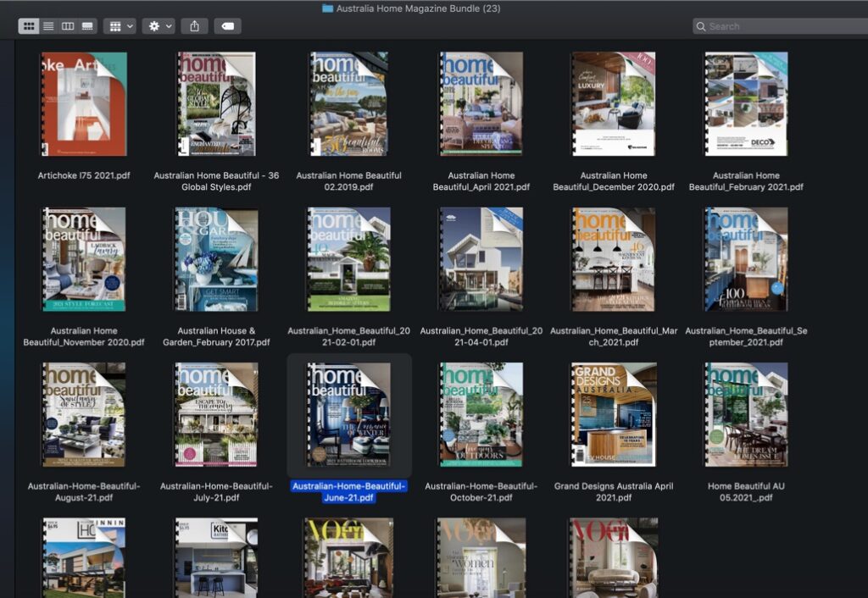Switch to column view
The width and height of the screenshot is (868, 598).
(69, 25)
